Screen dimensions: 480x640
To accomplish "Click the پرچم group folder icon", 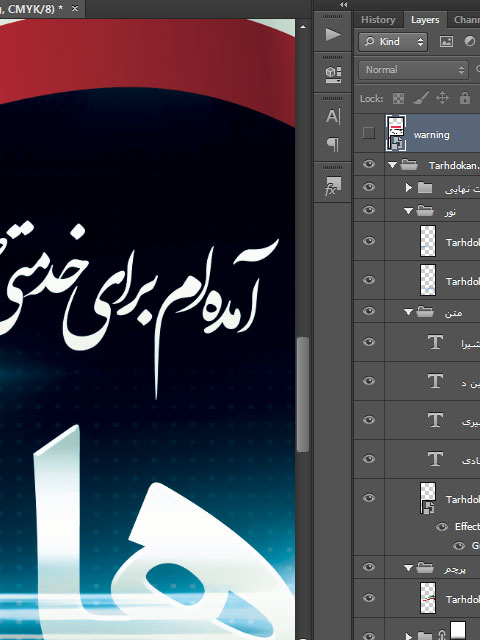I will coord(425,567).
